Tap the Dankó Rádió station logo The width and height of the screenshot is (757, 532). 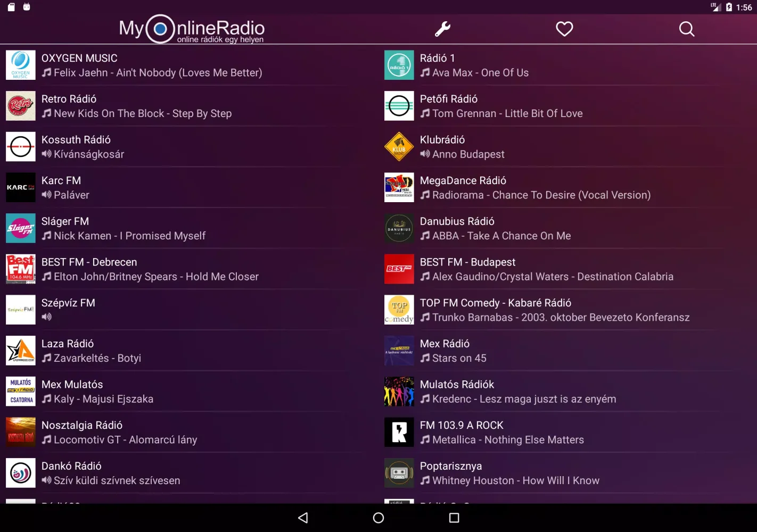coord(21,473)
